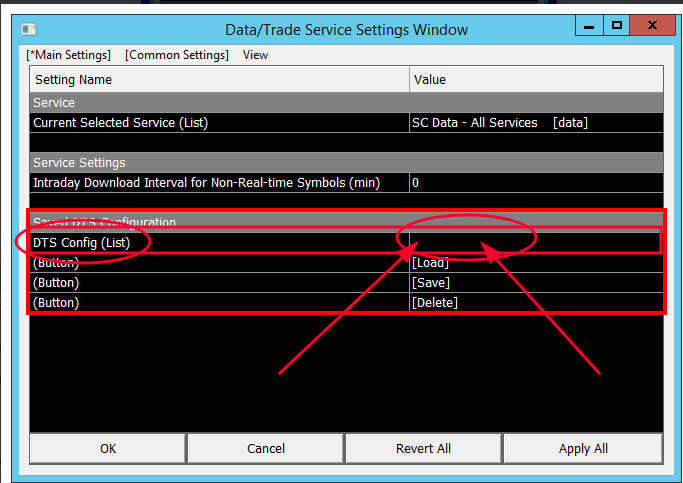Click the window system icon in title bar
This screenshot has height=483, width=683.
29,29
